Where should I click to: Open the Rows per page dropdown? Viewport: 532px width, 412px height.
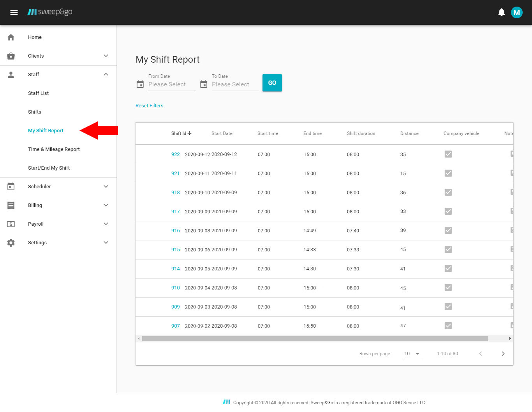[413, 354]
